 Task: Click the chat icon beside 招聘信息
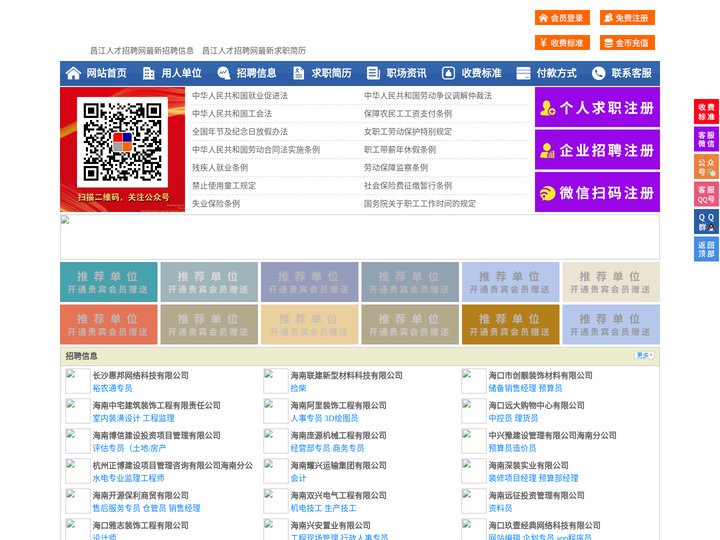click(224, 73)
